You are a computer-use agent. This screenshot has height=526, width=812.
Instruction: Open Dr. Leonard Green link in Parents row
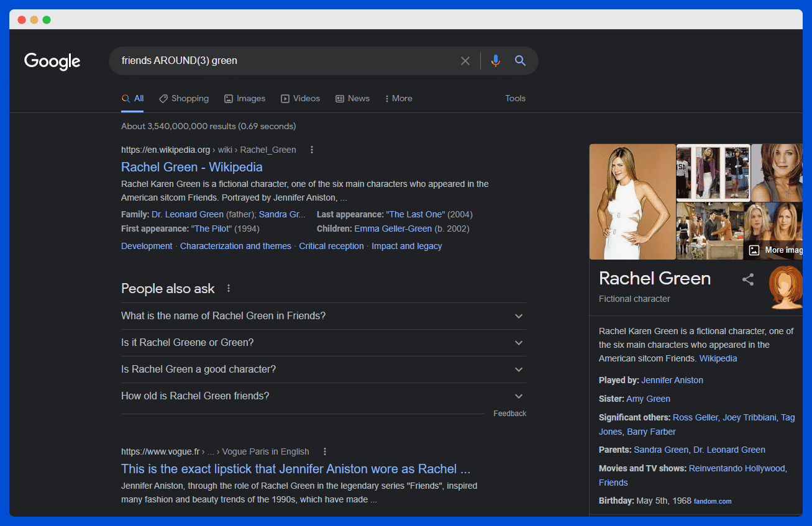[729, 450]
